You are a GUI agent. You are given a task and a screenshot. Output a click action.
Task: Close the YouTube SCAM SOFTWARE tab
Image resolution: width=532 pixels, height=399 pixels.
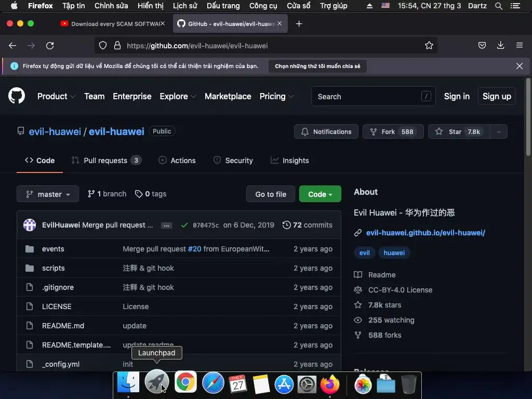pos(163,24)
